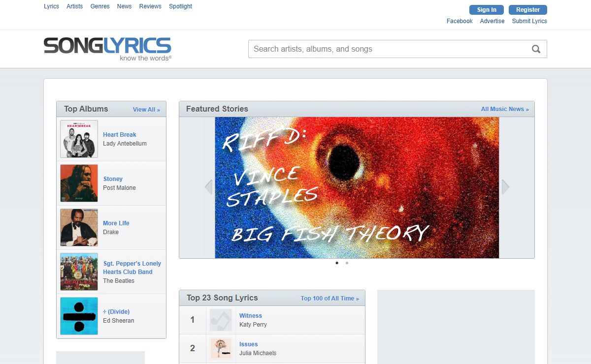Open the ÷ (Divide) album title link
Screen dimensions: 591x364
point(116,312)
